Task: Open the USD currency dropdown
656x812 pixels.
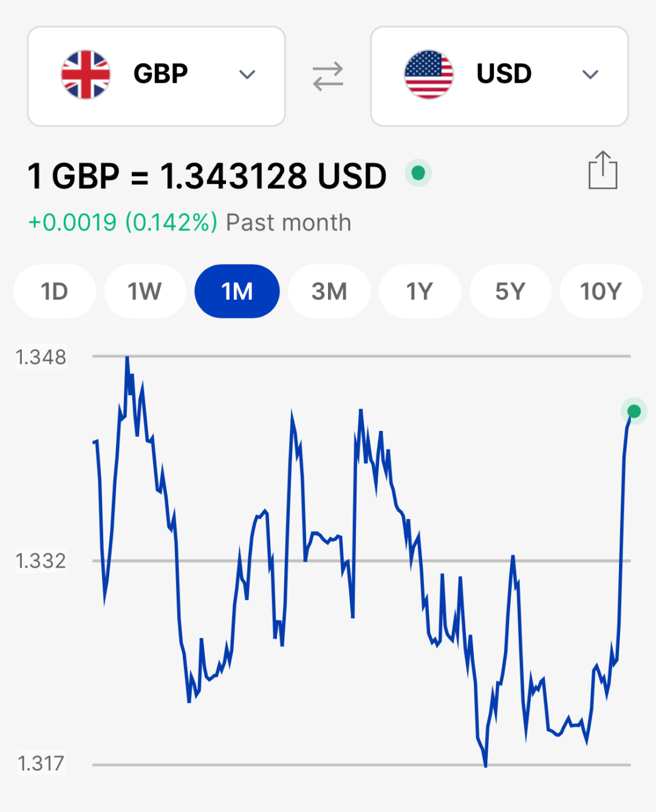Action: tap(499, 76)
